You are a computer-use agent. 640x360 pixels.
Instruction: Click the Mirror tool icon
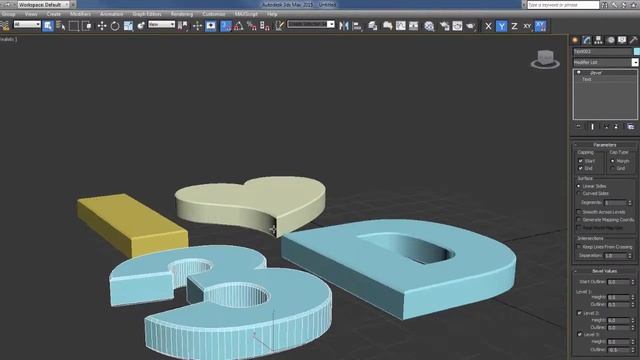(x=344, y=26)
